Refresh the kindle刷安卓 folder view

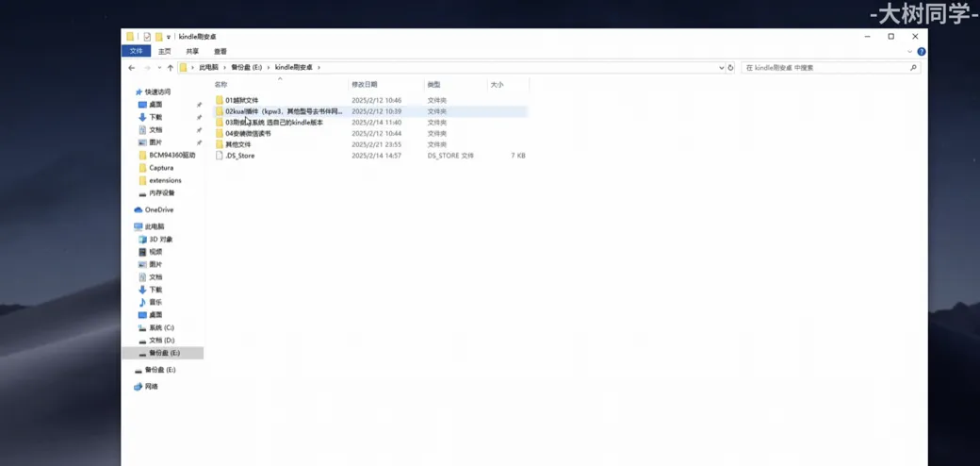click(730, 68)
